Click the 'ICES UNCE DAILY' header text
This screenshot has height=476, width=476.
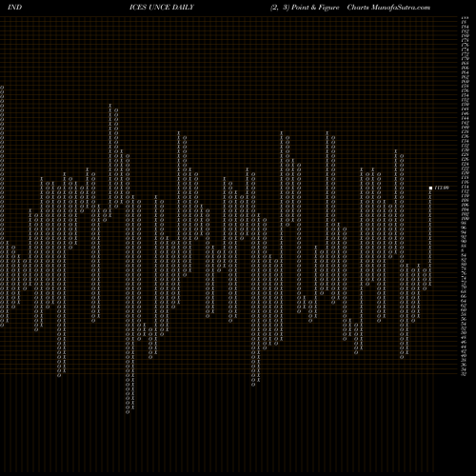[162, 8]
